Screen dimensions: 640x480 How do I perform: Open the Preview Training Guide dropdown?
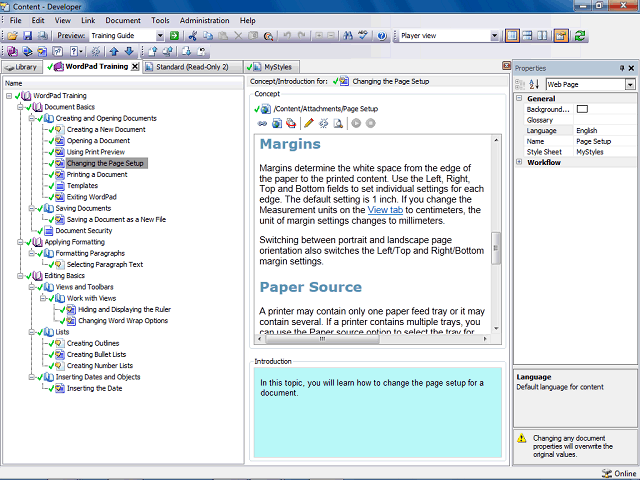(x=160, y=36)
